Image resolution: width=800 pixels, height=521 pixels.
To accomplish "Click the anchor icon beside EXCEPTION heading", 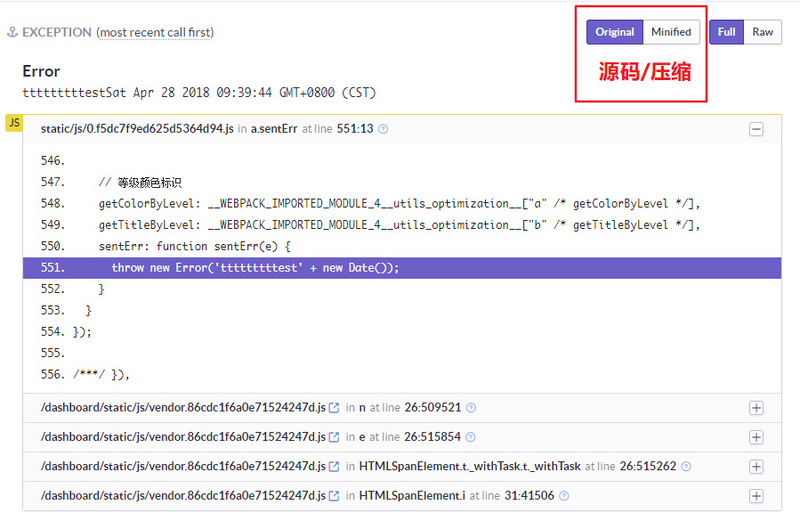I will point(12,32).
